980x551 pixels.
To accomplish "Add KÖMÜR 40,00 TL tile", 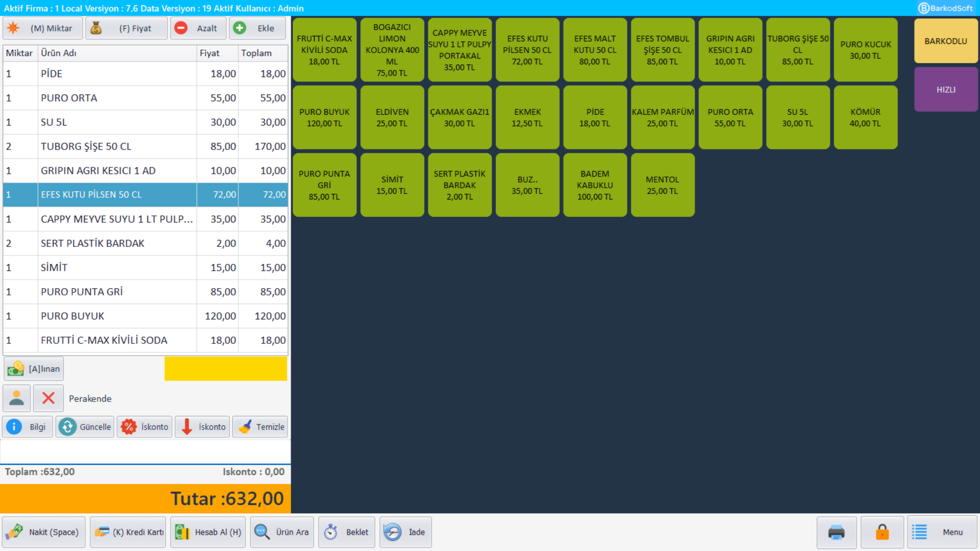I will click(x=866, y=117).
